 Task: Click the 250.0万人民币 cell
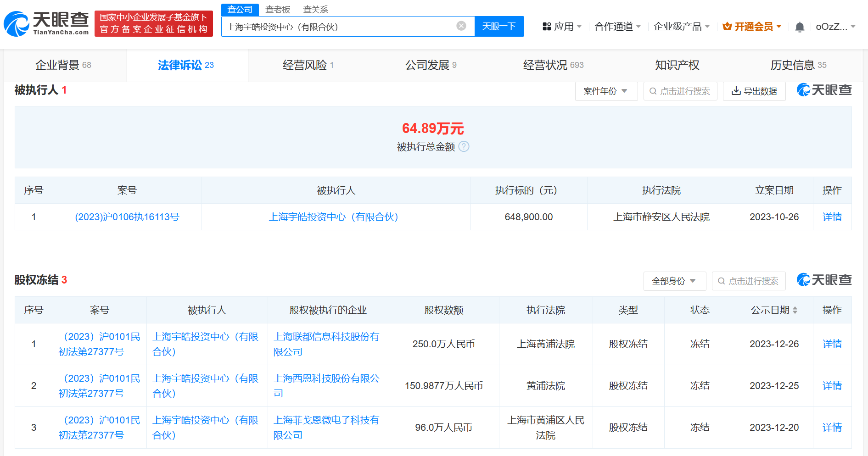pos(444,344)
